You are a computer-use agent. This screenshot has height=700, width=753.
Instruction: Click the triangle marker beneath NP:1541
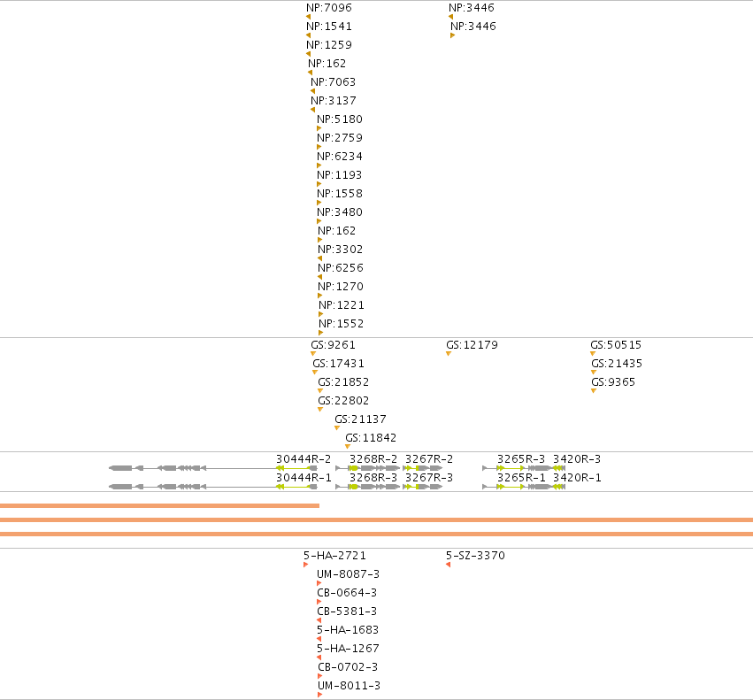(308, 35)
